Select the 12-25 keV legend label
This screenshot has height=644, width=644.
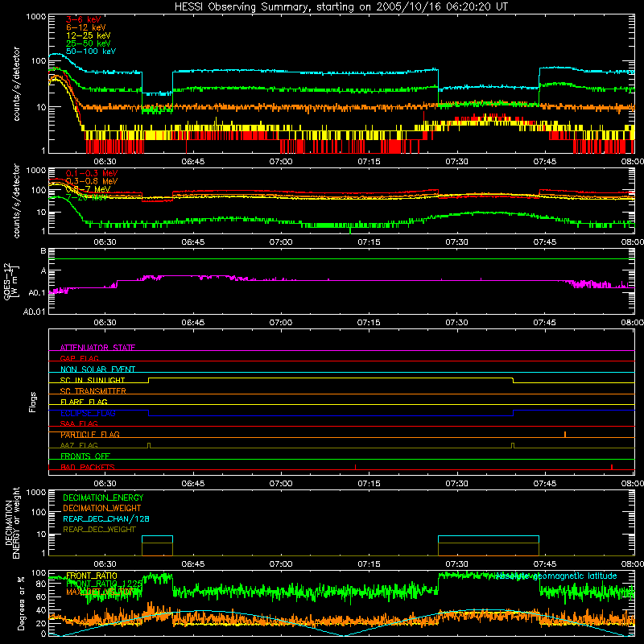click(x=89, y=35)
